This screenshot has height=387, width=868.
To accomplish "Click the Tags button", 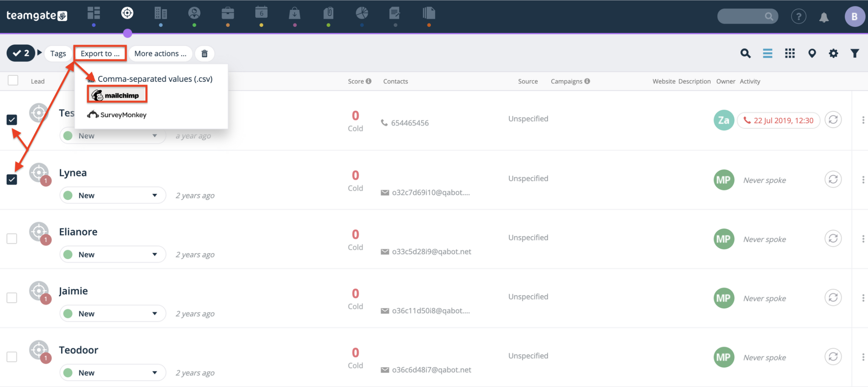I will pyautogui.click(x=58, y=54).
